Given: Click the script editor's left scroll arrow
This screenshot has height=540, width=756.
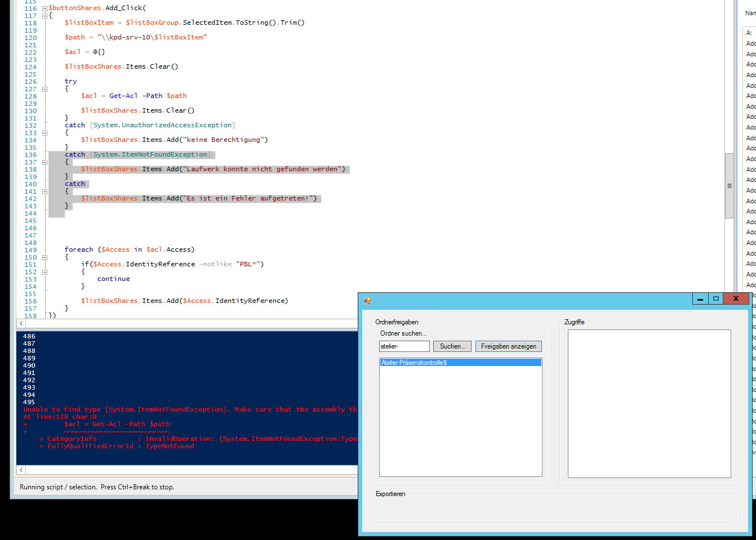Looking at the screenshot, I should (x=21, y=323).
